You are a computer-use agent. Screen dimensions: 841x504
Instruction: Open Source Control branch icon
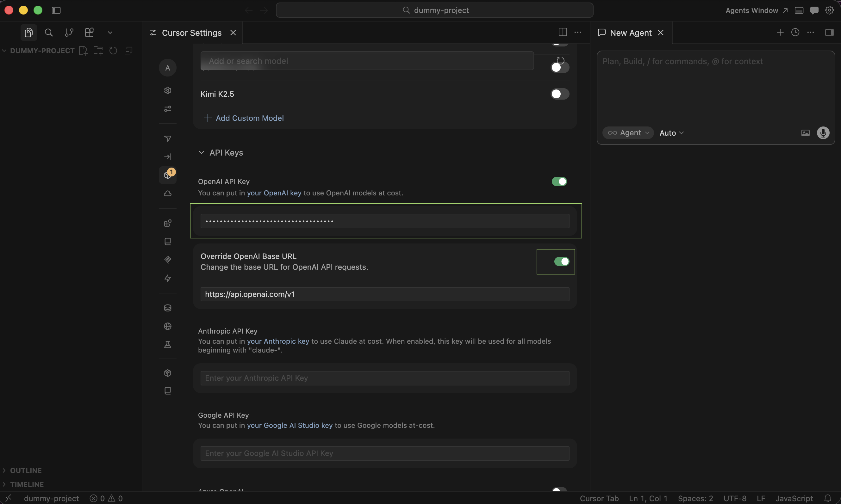coord(69,33)
